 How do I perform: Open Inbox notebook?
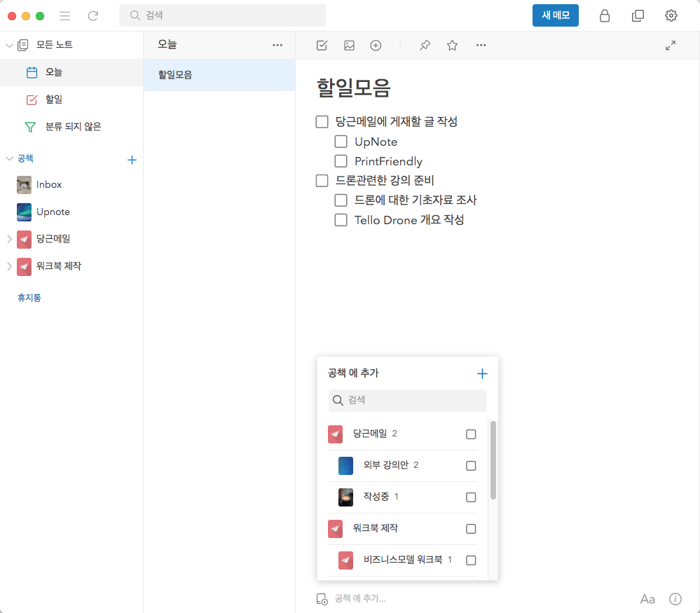(71, 185)
